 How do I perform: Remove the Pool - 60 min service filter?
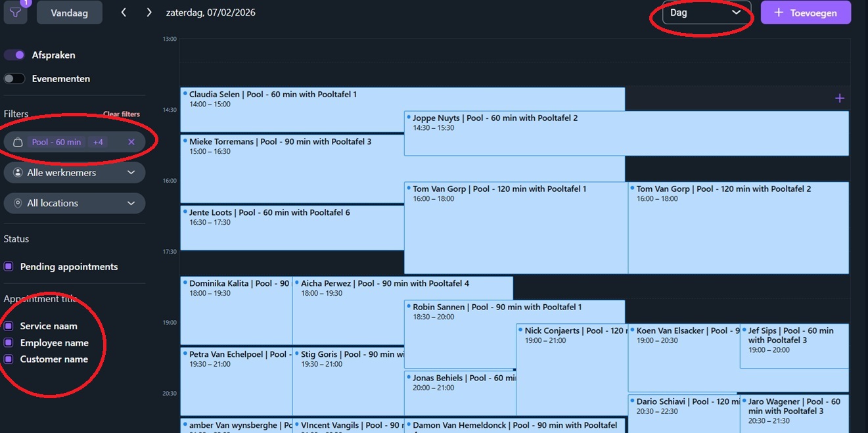click(x=131, y=142)
